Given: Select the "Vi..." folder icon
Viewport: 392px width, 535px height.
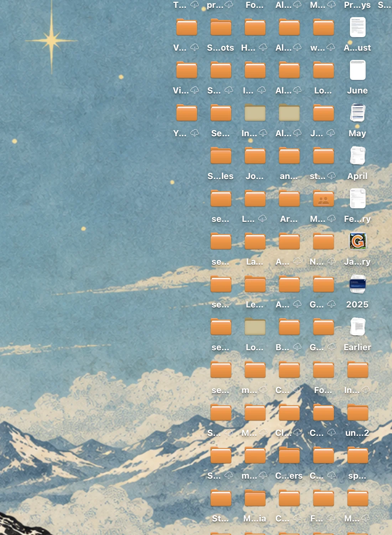Looking at the screenshot, I should pyautogui.click(x=186, y=71).
